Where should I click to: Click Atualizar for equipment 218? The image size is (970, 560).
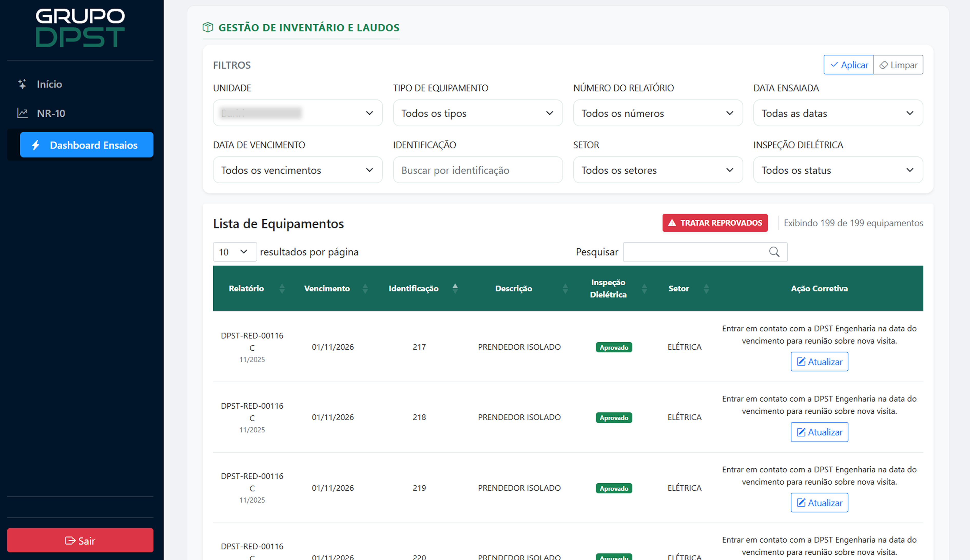point(819,432)
